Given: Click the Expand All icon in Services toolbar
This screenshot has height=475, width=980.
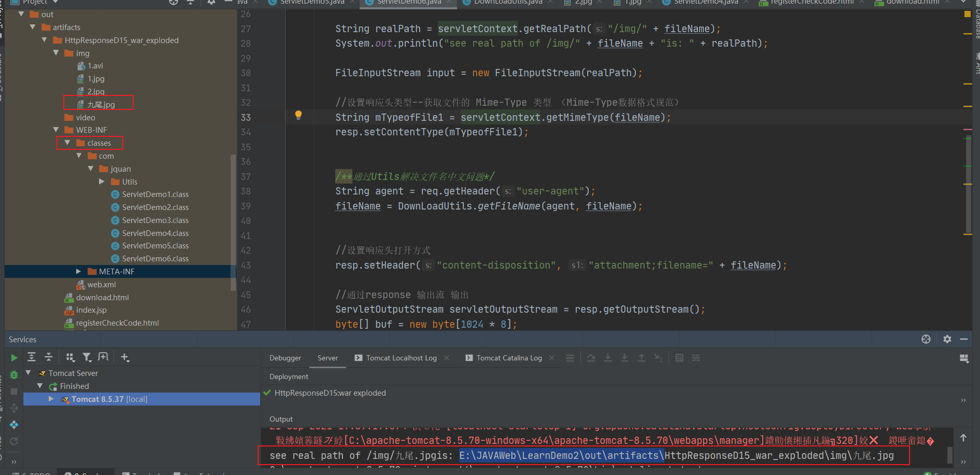Looking at the screenshot, I should pos(32,357).
